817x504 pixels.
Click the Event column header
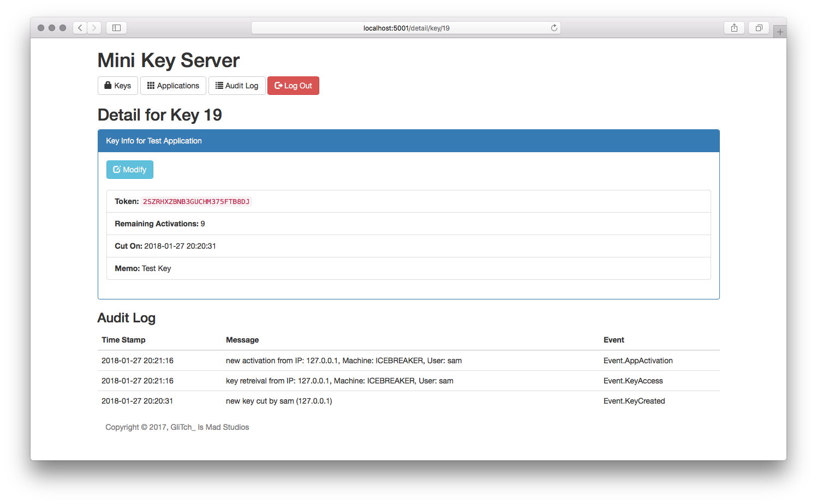click(614, 340)
